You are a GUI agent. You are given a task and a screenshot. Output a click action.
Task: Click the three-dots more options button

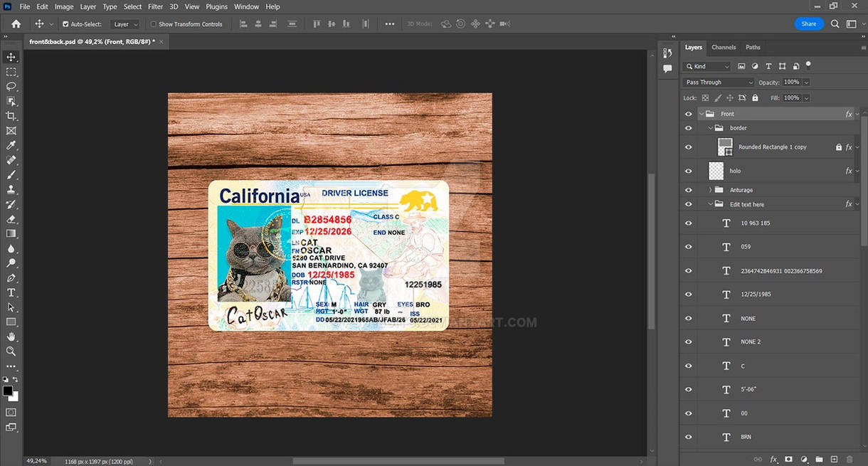click(x=389, y=24)
